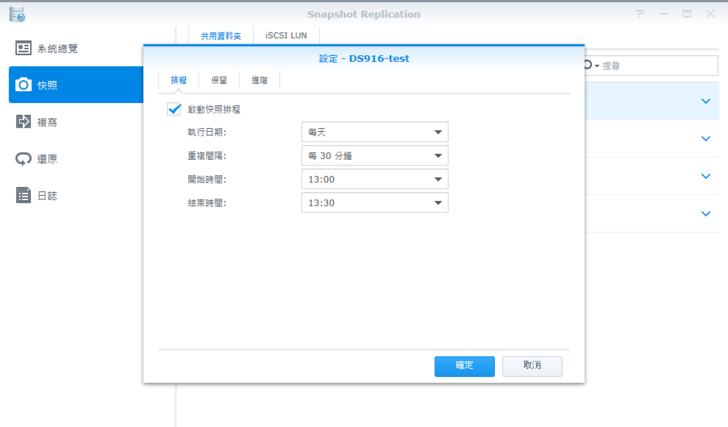Click the 搜尋 search input field
The height and width of the screenshot is (427, 728).
[x=656, y=65]
